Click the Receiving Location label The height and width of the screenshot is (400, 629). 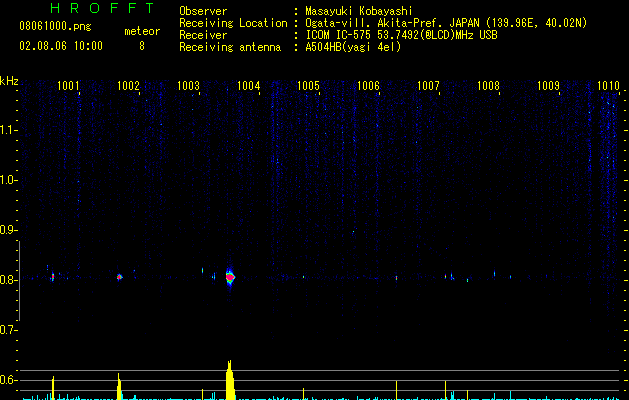point(233,23)
